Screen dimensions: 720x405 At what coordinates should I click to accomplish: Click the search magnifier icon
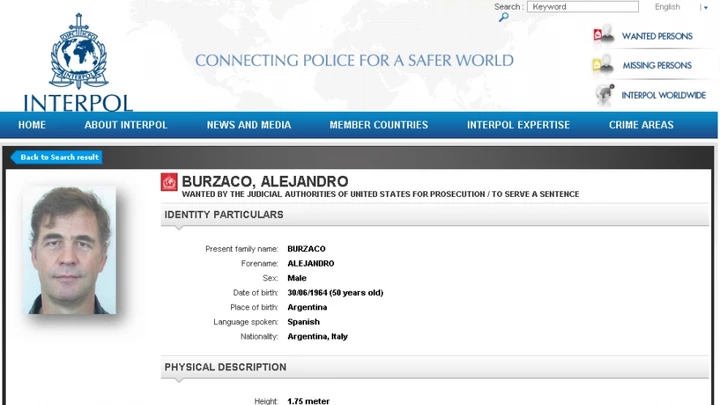(x=504, y=17)
